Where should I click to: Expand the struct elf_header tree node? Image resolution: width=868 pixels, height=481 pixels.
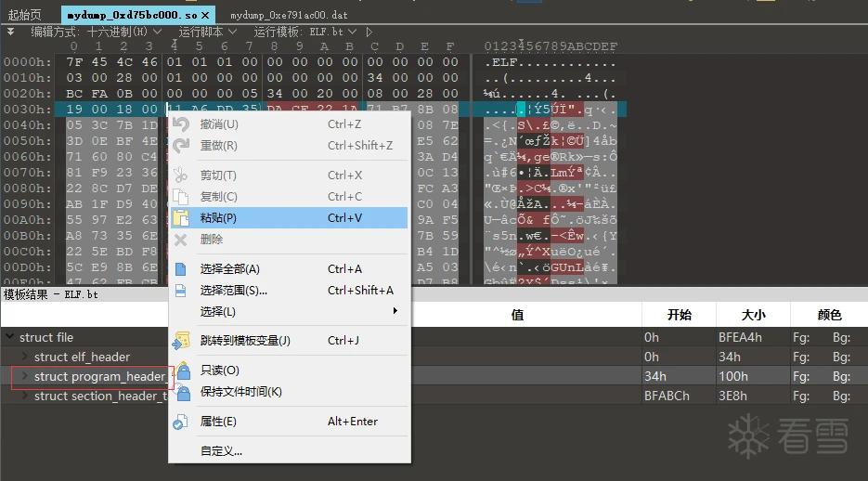(25, 357)
